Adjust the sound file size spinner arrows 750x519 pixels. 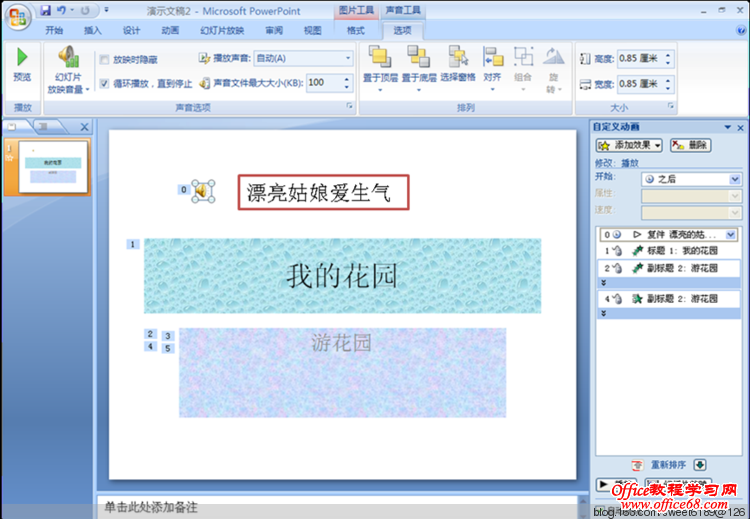pos(347,83)
